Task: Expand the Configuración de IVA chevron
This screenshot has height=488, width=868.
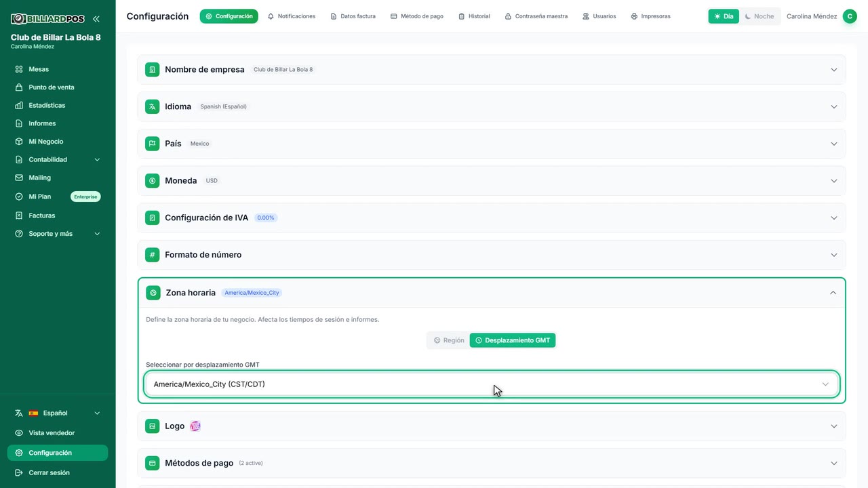Action: [x=833, y=218]
